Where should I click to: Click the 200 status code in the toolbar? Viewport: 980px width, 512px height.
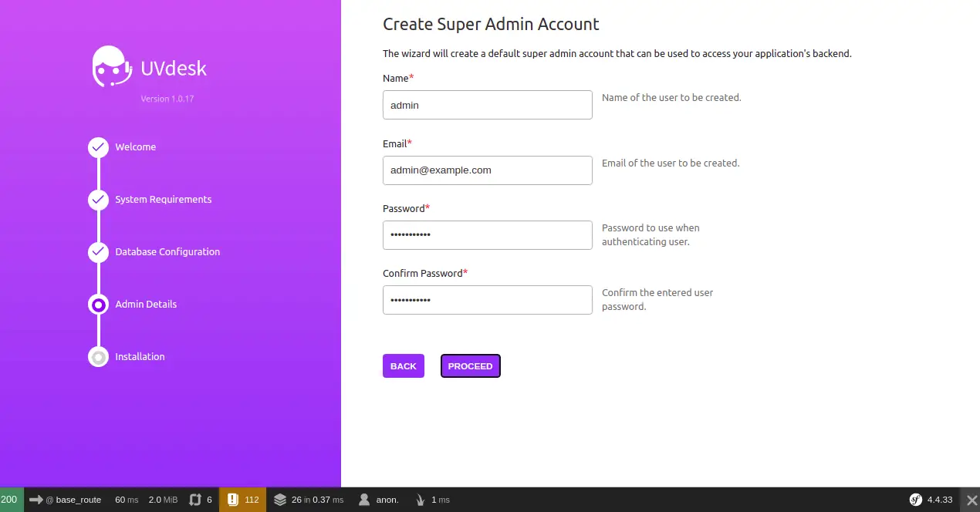coord(9,500)
